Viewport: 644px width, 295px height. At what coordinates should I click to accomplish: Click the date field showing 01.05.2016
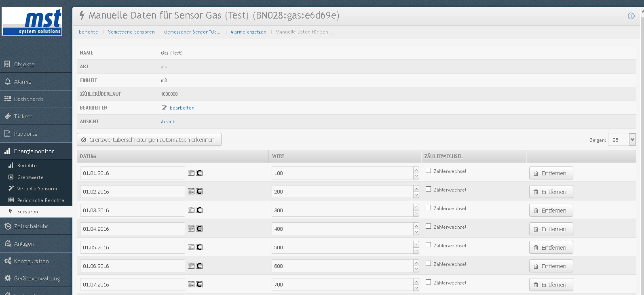pos(133,247)
